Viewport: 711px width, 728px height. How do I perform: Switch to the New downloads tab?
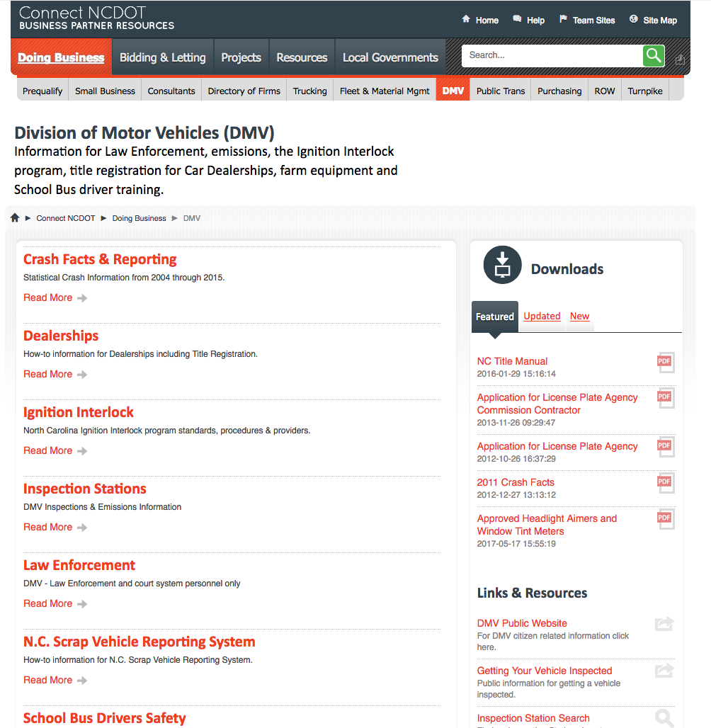pyautogui.click(x=579, y=317)
